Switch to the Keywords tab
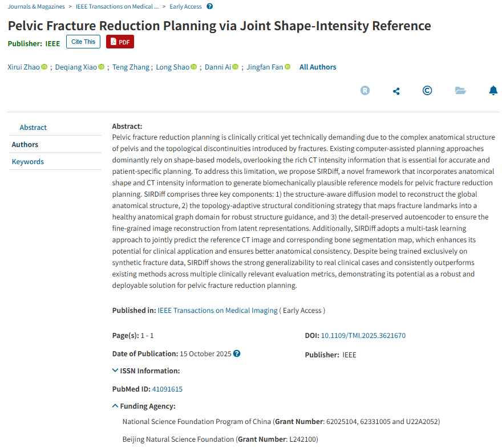The image size is (502, 448). pyautogui.click(x=28, y=162)
